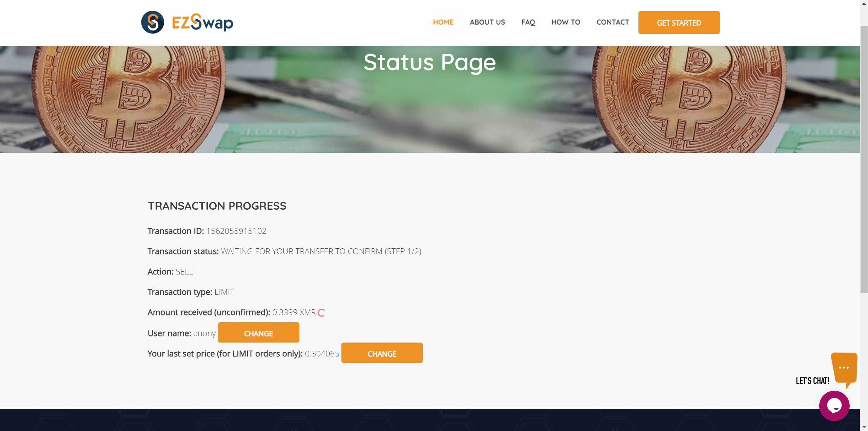Click the limit price 0.304065 value

click(x=322, y=353)
